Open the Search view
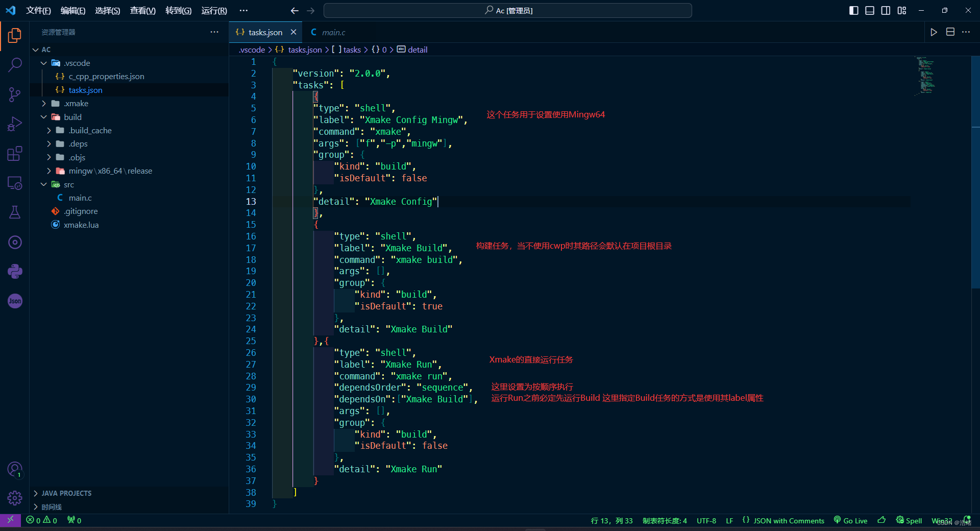The height and width of the screenshot is (531, 980). coord(15,65)
